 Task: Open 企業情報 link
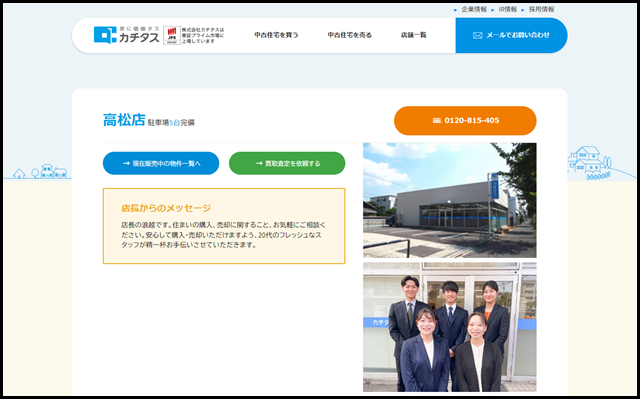pyautogui.click(x=474, y=9)
